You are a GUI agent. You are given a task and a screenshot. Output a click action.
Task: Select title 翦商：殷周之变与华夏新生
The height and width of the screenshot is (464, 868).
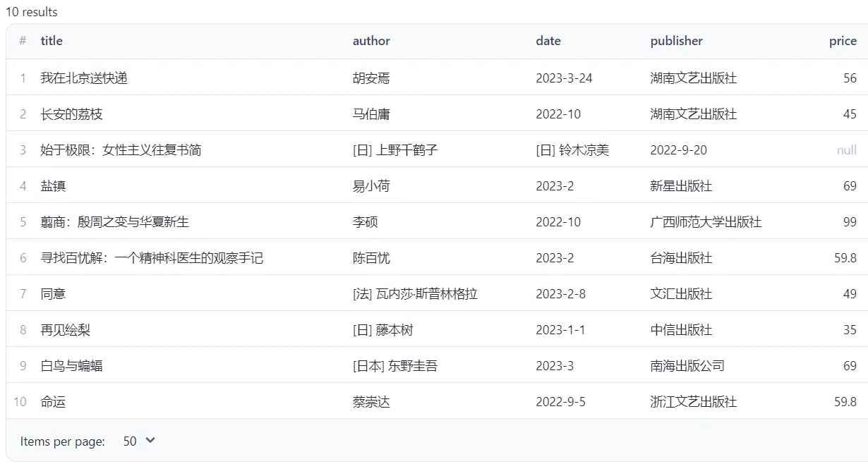coord(114,221)
